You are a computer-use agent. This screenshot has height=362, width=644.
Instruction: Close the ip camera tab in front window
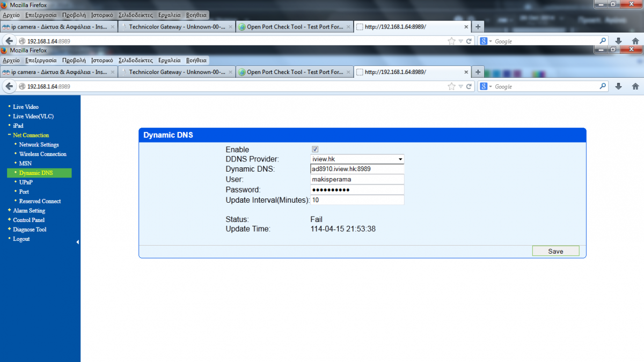pyautogui.click(x=112, y=72)
